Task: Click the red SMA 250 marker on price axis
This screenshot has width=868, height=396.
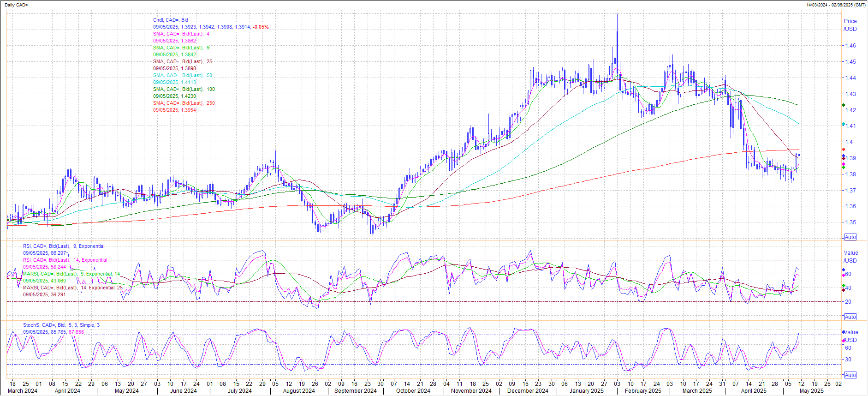Action: 844,150
